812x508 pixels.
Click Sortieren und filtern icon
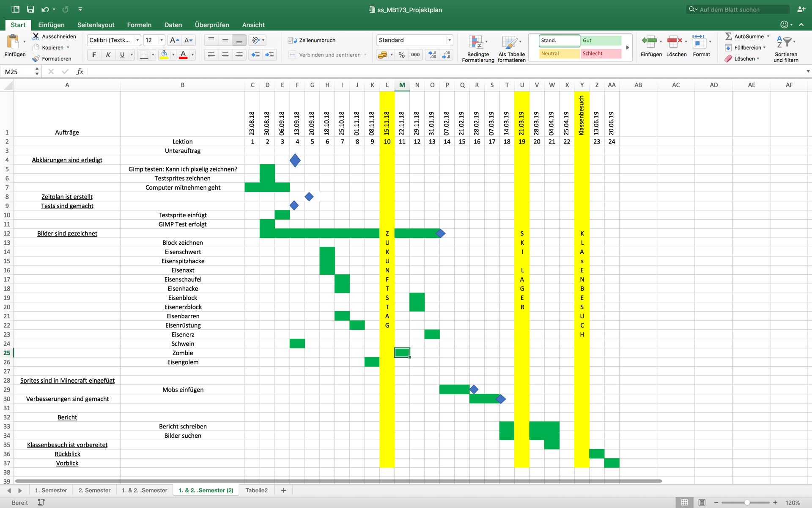pyautogui.click(x=784, y=42)
